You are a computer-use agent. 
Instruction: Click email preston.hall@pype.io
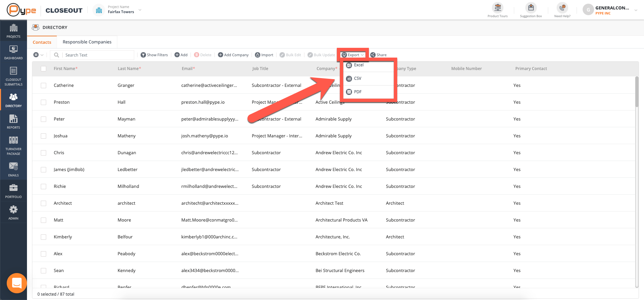click(203, 102)
